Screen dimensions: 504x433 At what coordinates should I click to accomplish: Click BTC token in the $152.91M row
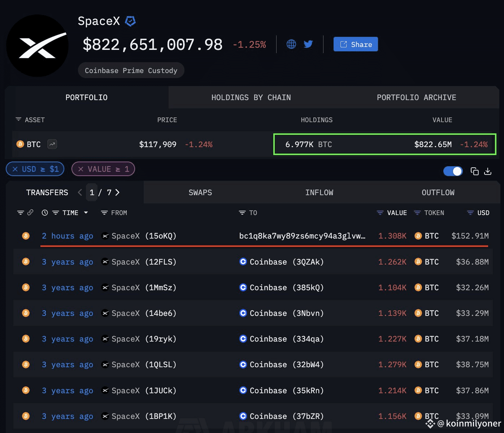pos(427,236)
